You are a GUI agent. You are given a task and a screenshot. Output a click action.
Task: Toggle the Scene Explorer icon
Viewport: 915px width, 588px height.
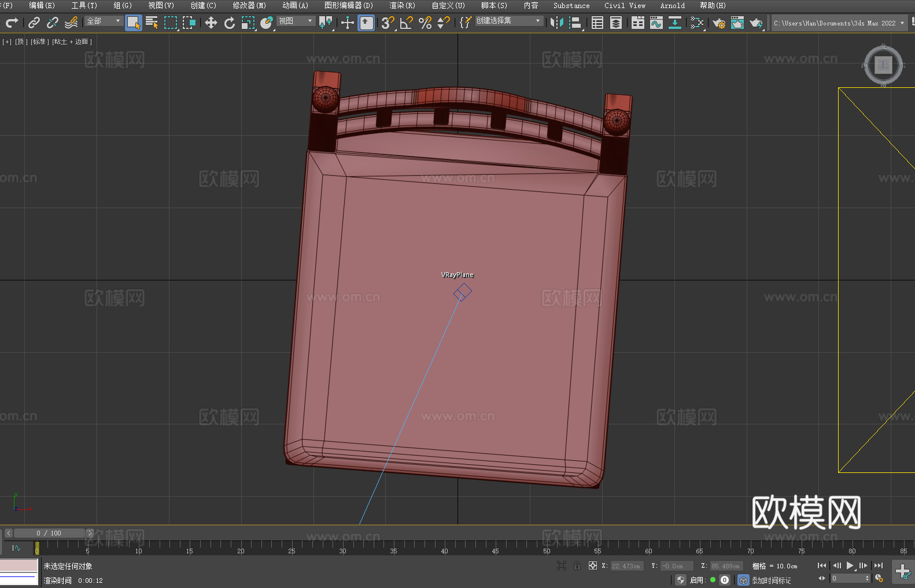point(597,23)
